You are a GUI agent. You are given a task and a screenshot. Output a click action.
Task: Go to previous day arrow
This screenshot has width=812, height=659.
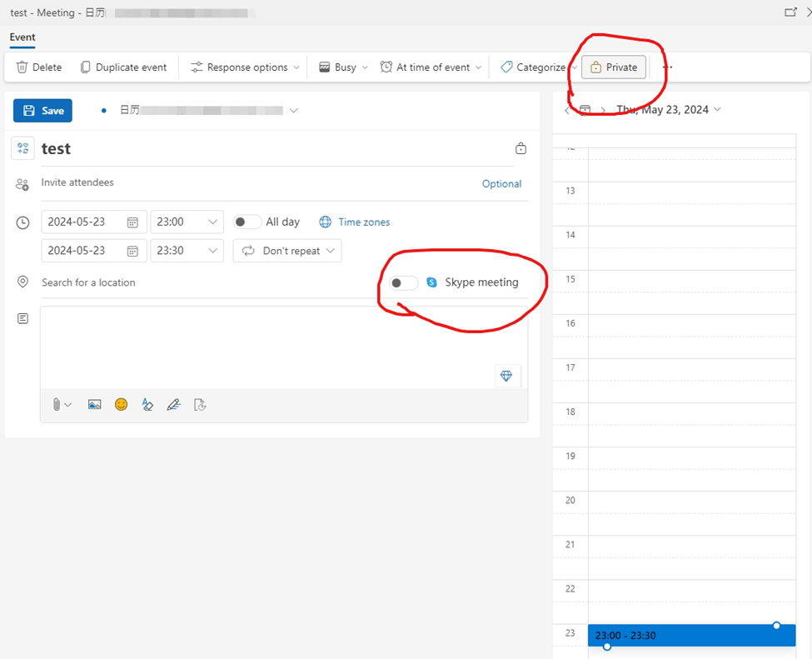568,110
